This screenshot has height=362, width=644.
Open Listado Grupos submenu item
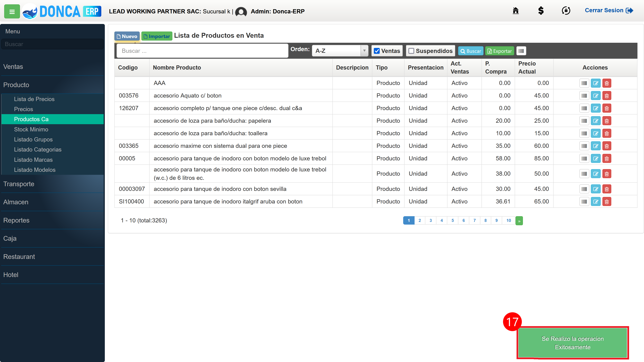tap(52, 139)
